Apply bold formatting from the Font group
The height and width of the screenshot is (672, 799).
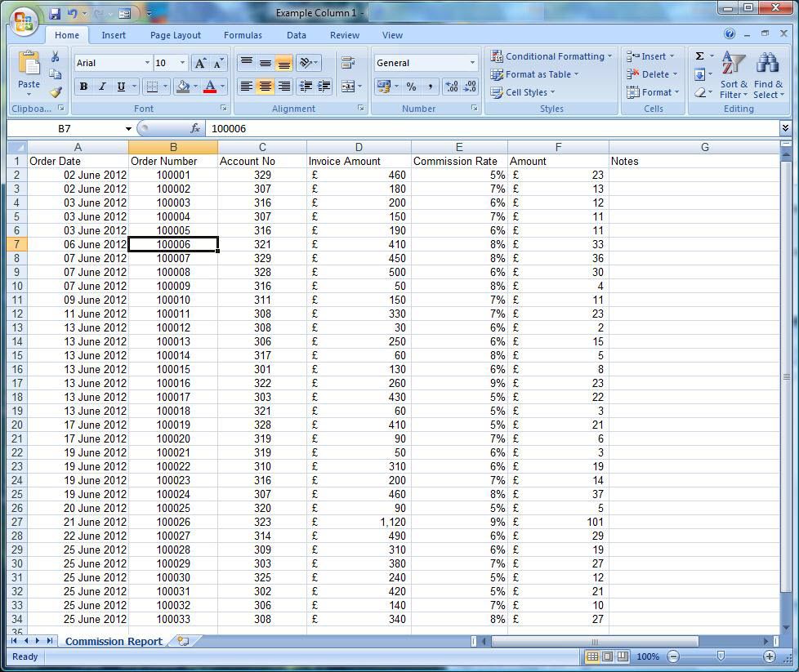coord(83,87)
